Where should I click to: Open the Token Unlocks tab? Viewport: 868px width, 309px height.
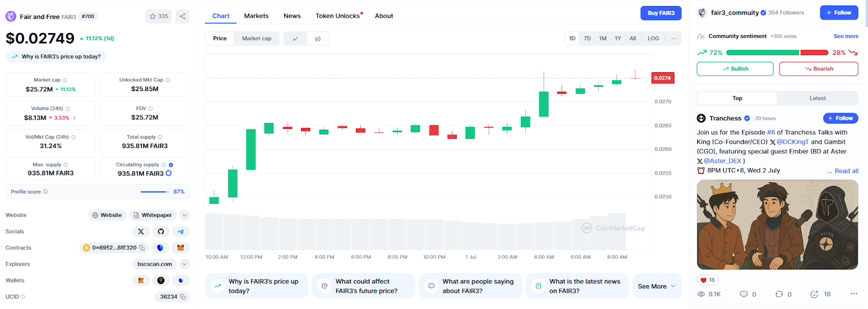point(338,16)
